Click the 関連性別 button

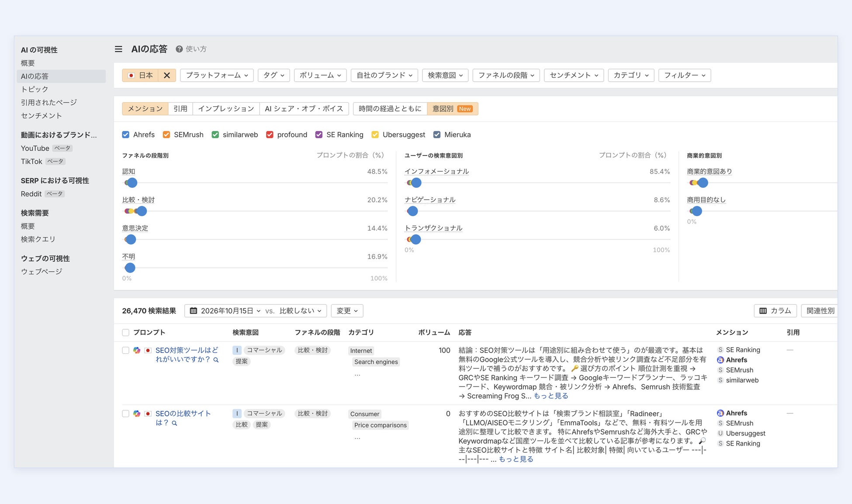[x=820, y=311]
